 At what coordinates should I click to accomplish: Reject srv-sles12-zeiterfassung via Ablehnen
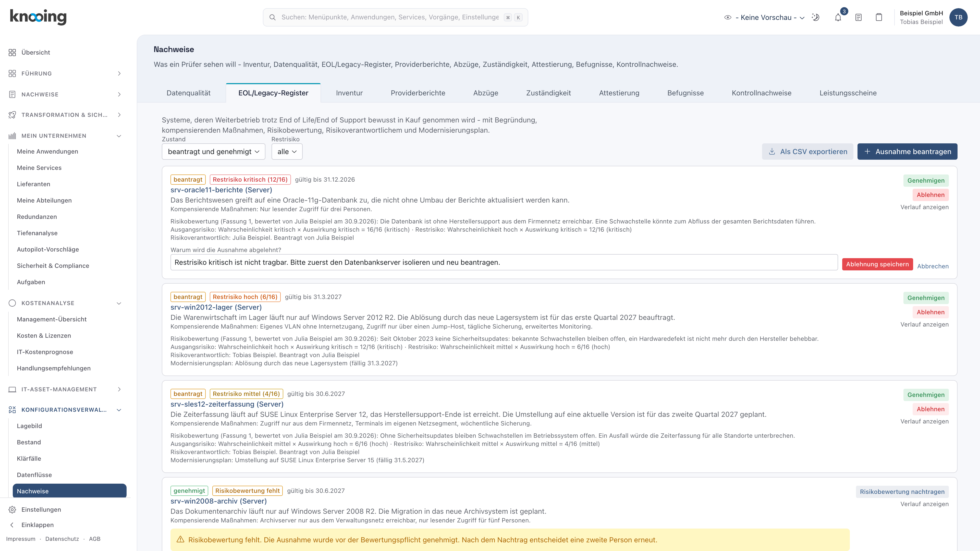[x=930, y=409]
